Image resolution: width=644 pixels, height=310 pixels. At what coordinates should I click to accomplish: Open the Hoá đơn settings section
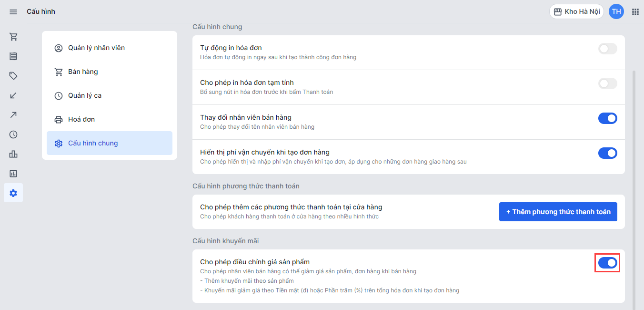pyautogui.click(x=81, y=119)
